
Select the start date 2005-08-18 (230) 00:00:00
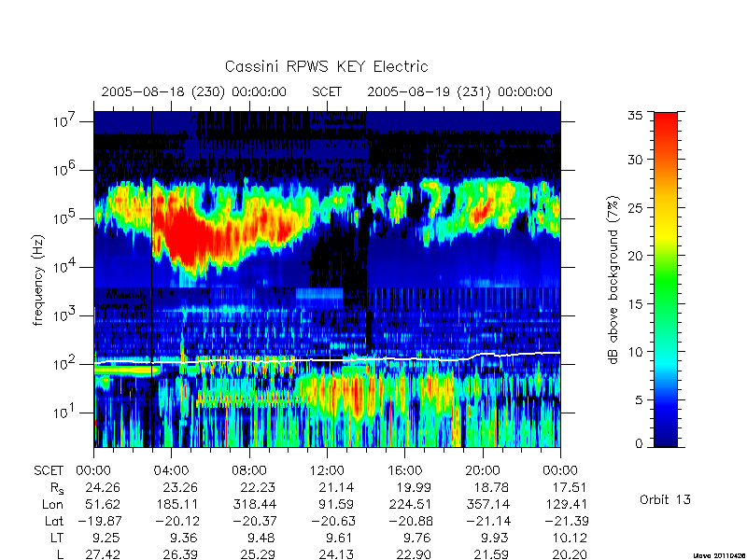pyautogui.click(x=194, y=91)
